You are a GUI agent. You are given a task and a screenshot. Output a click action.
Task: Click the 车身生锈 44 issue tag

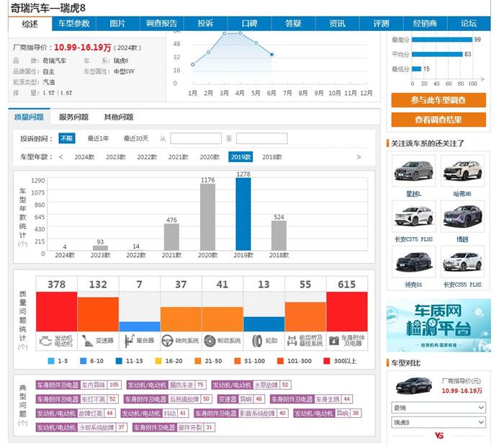(312, 399)
